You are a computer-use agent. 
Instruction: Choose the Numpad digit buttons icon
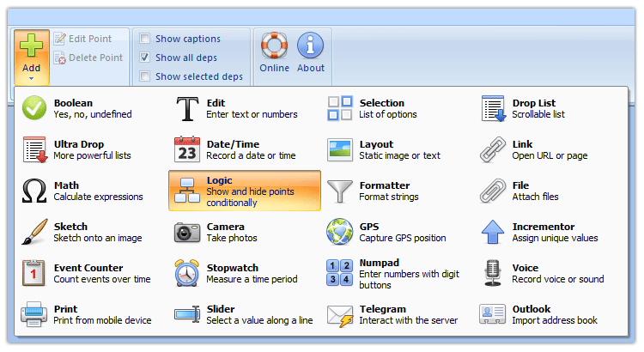340,273
